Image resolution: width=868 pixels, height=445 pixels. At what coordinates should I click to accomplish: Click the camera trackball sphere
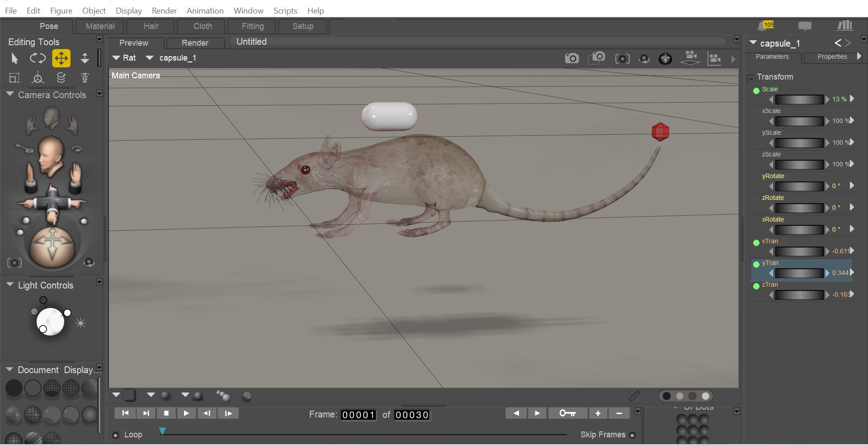click(x=52, y=247)
